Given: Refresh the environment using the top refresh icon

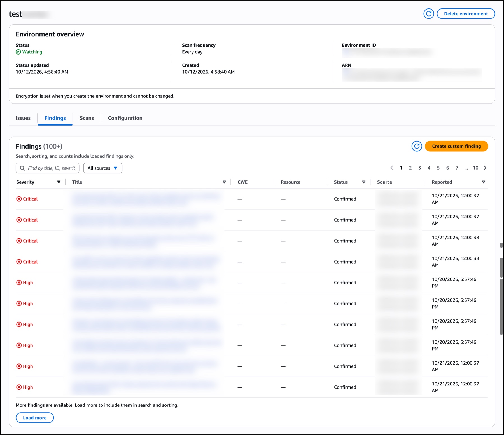Looking at the screenshot, I should (429, 14).
